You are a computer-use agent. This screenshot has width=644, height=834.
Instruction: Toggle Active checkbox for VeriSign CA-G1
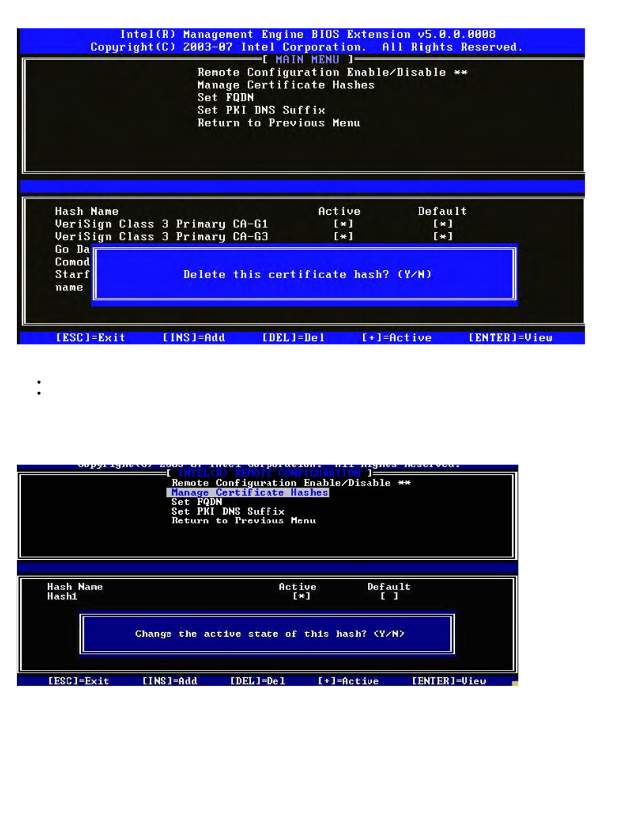pyautogui.click(x=344, y=224)
